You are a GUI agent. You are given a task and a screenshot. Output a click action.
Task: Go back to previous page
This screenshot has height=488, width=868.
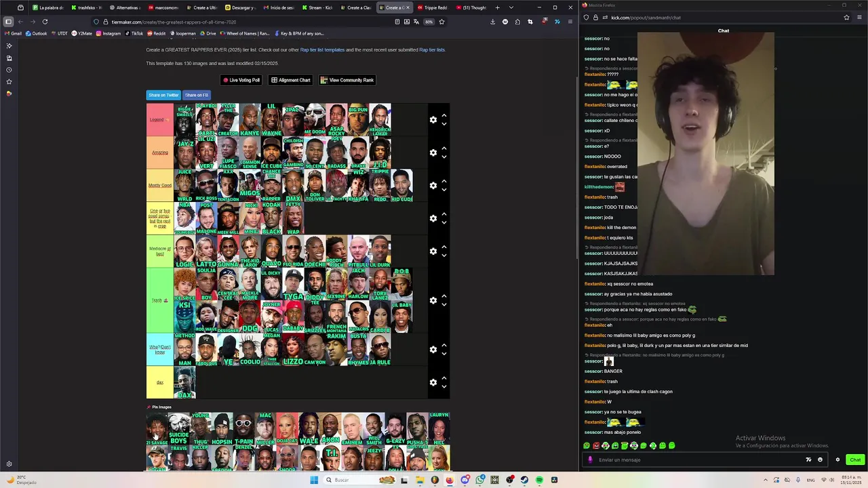(x=20, y=22)
